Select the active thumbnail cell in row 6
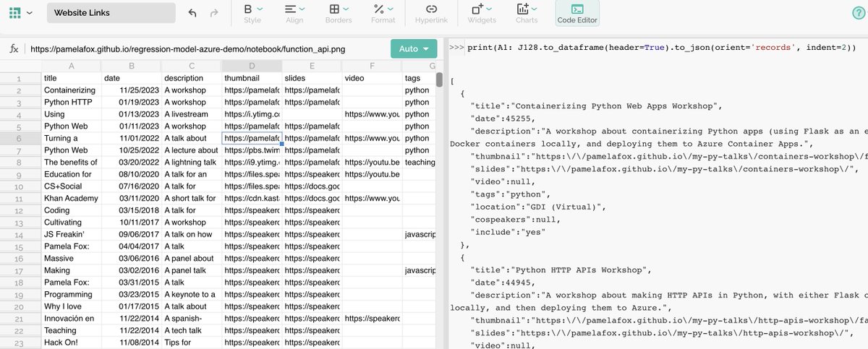 (252, 138)
